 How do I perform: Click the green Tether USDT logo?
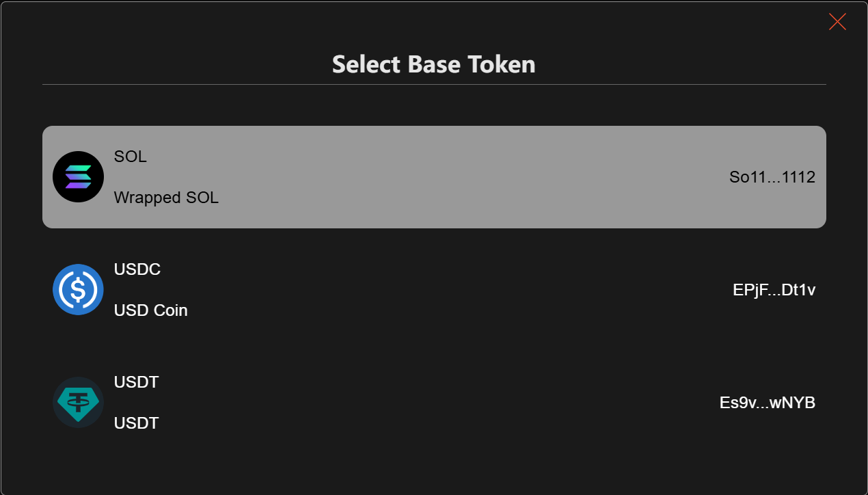(78, 403)
